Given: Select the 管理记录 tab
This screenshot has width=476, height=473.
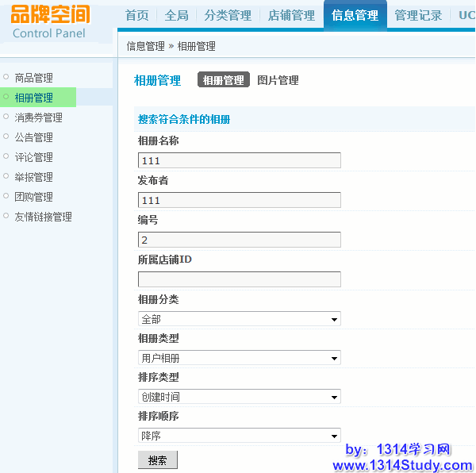Looking at the screenshot, I should [x=418, y=15].
